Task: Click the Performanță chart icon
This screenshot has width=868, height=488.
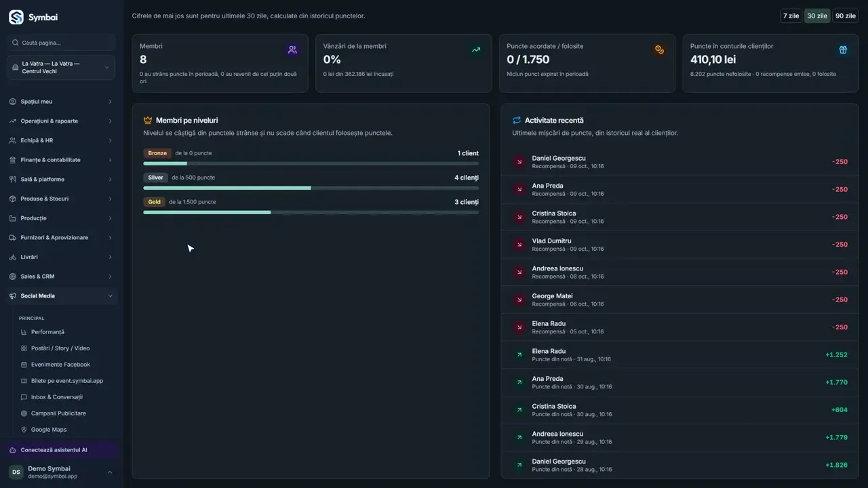Action: click(24, 332)
